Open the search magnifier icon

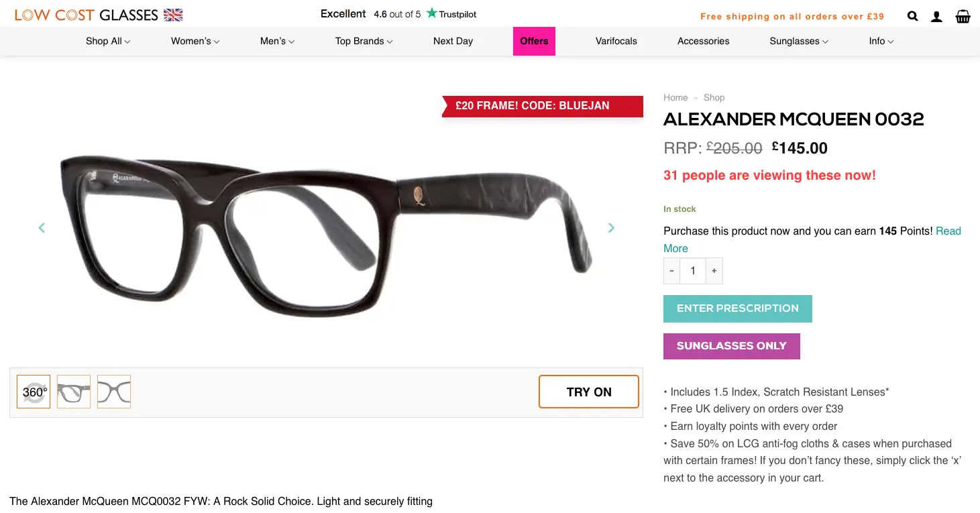tap(912, 16)
